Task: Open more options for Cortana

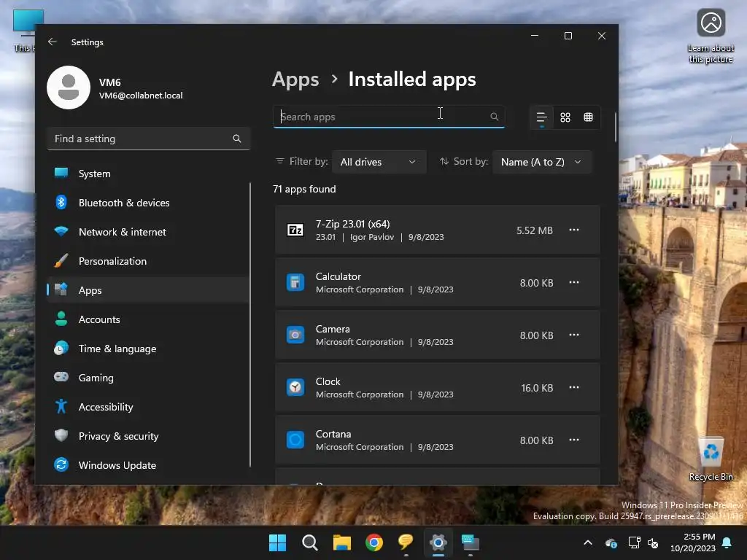Action: (x=574, y=440)
